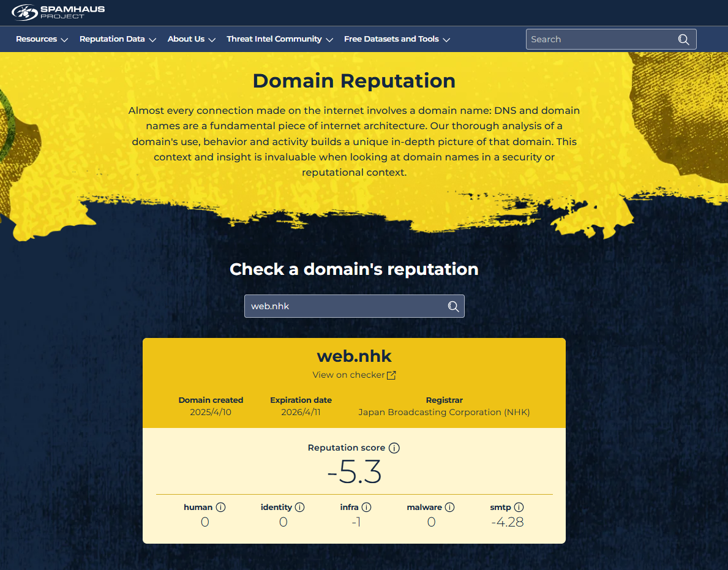Click the -5.3 reputation score value

pos(354,472)
